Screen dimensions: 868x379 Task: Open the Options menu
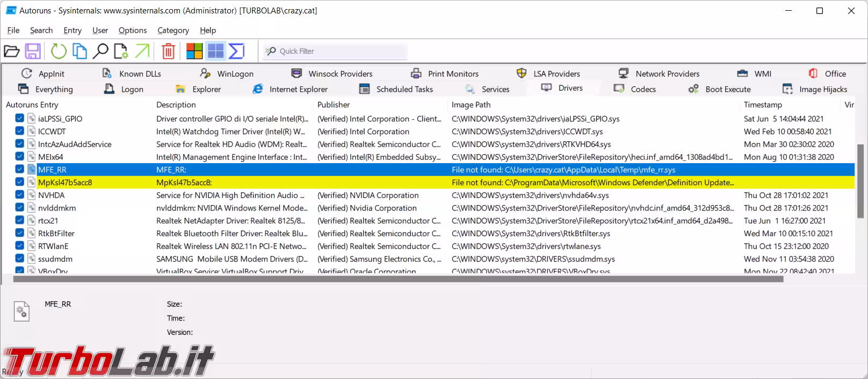pos(132,31)
